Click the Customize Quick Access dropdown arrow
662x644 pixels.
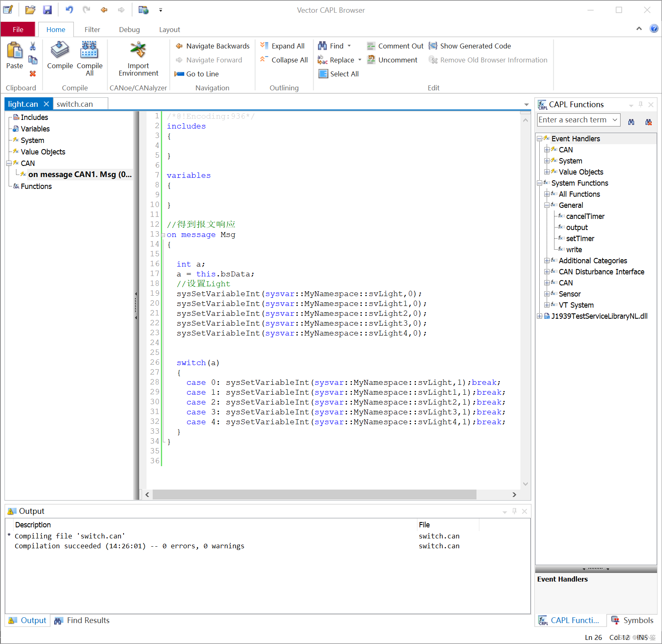pos(160,10)
